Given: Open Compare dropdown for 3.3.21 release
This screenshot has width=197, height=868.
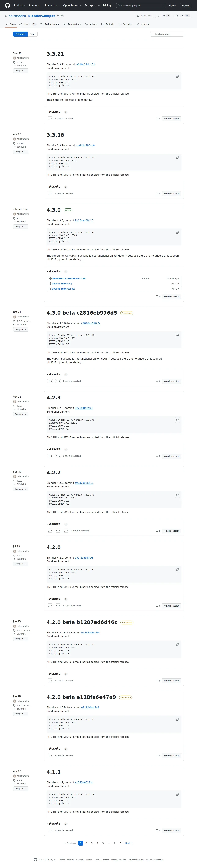Looking at the screenshot, I should coord(21,71).
